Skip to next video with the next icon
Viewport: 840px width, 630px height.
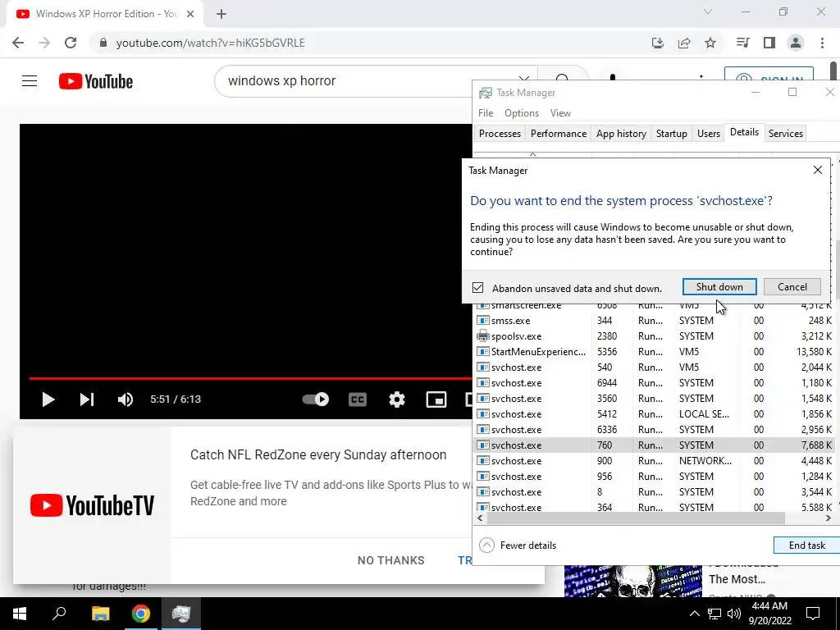87,399
